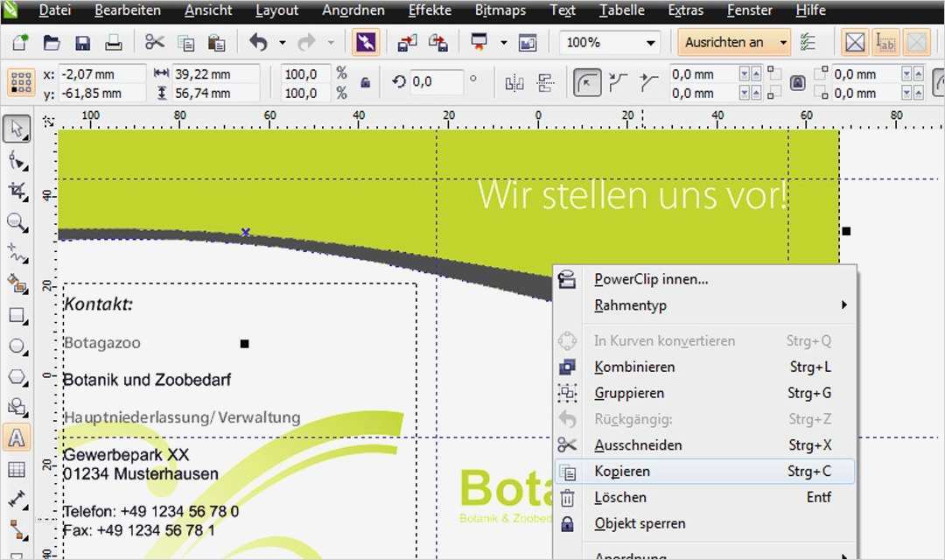Viewport: 945px width, 560px height.
Task: Open the 100% zoom level dropdown
Action: pos(651,41)
